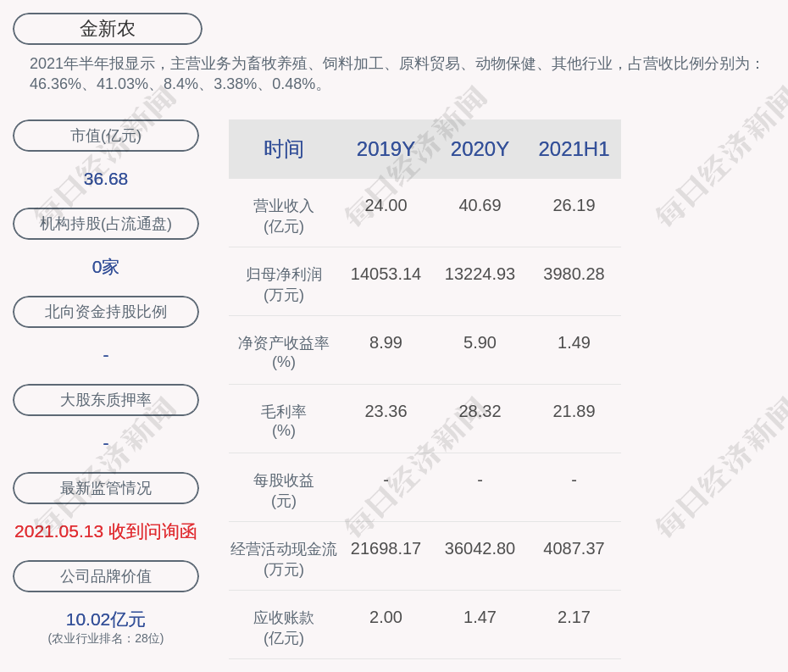
Task: Select the 毛利率(%) row label
Action: click(x=284, y=421)
